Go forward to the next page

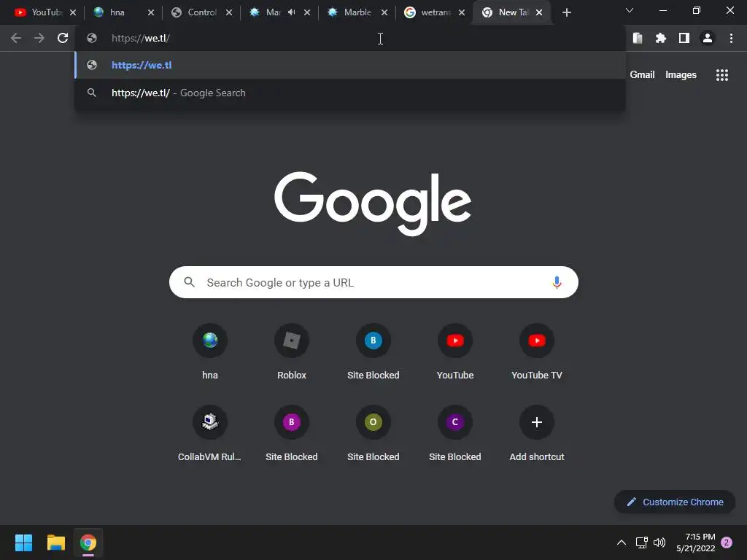[x=39, y=38]
